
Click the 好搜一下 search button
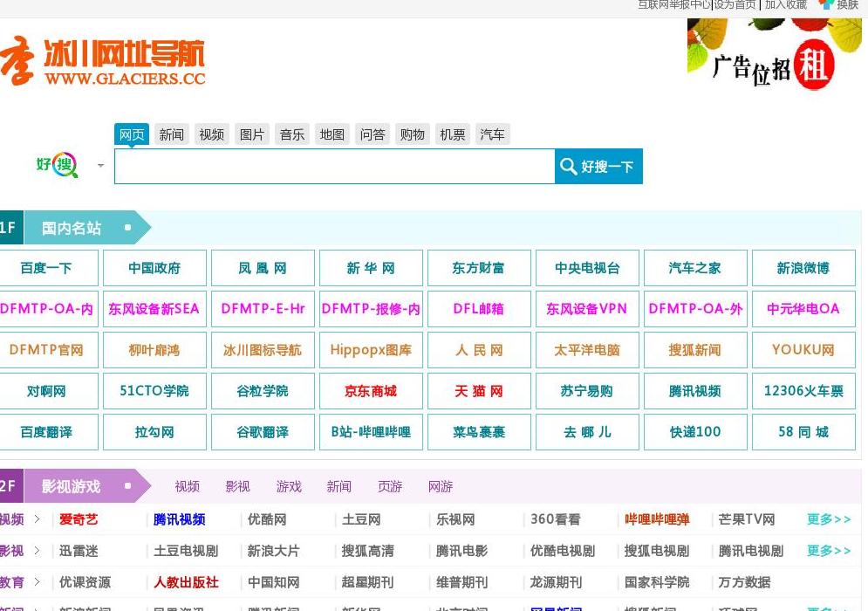coord(598,166)
